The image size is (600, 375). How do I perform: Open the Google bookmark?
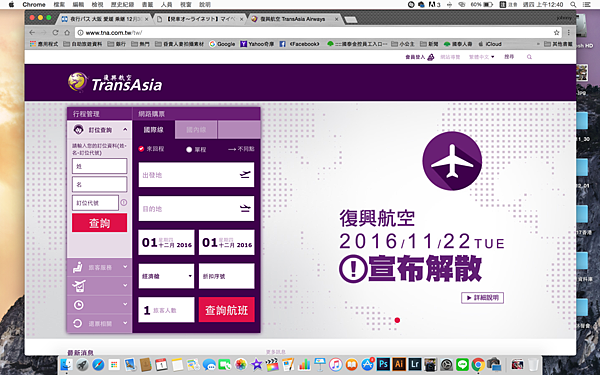pos(222,44)
